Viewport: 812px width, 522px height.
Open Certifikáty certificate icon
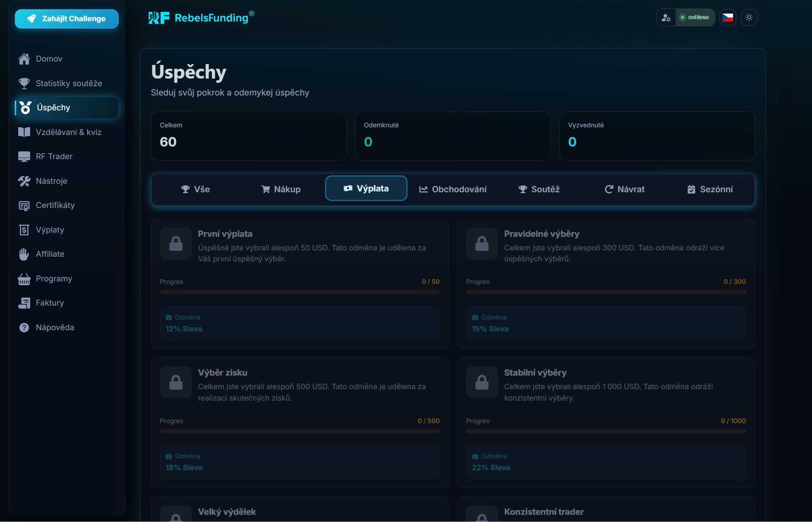tap(24, 206)
